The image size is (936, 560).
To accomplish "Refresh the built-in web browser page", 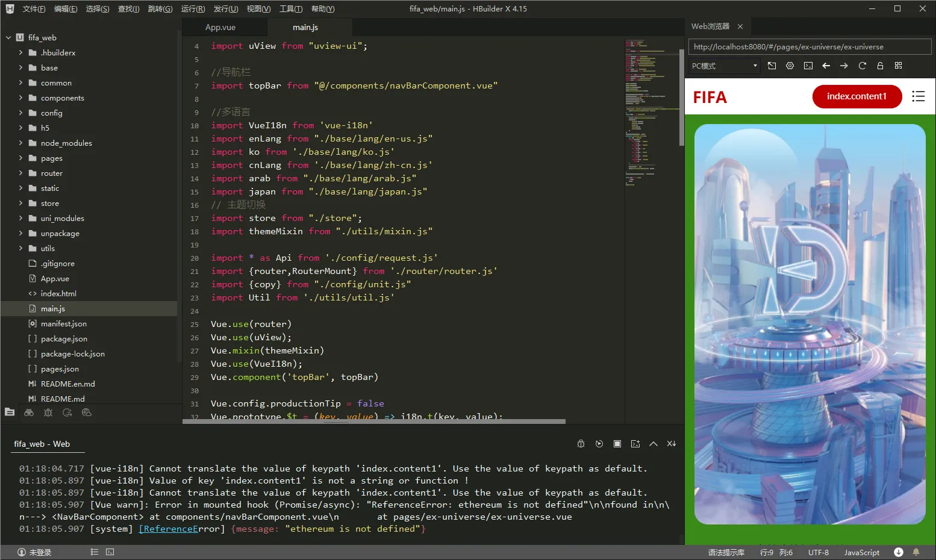I will coord(862,66).
